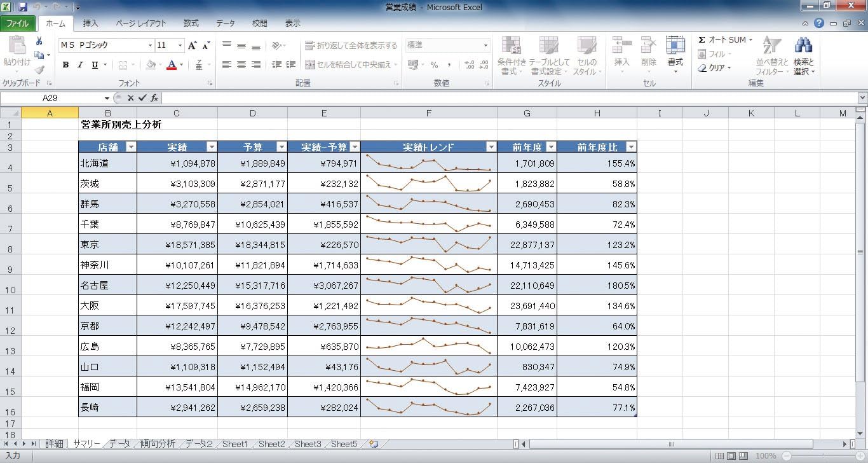This screenshot has width=868, height=463.
Task: Increase indent icon
Action: click(291, 64)
